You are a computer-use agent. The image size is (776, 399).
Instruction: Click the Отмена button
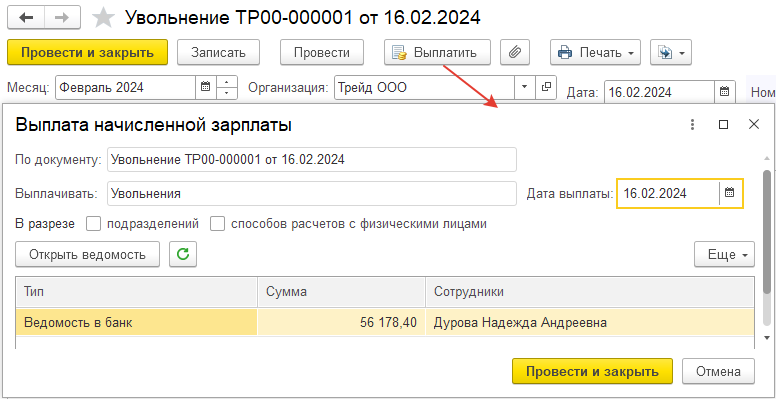coord(718,371)
